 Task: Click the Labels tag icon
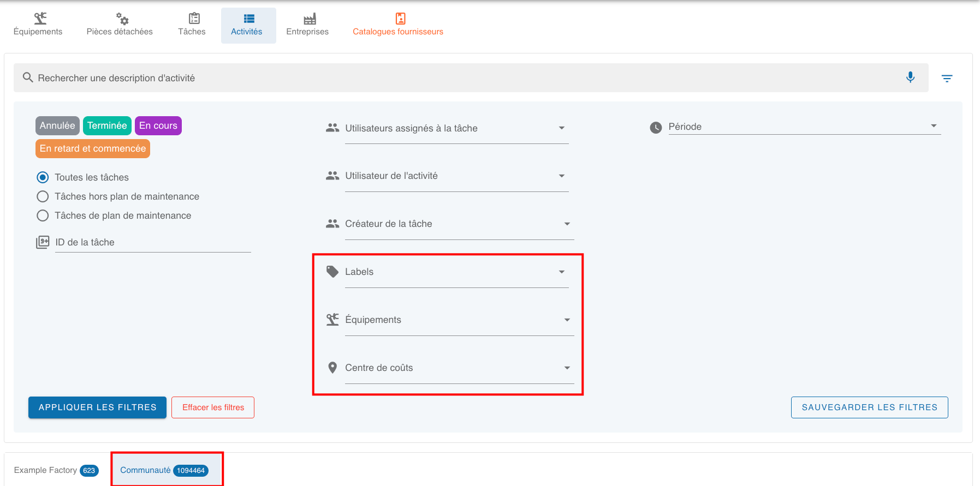(332, 272)
